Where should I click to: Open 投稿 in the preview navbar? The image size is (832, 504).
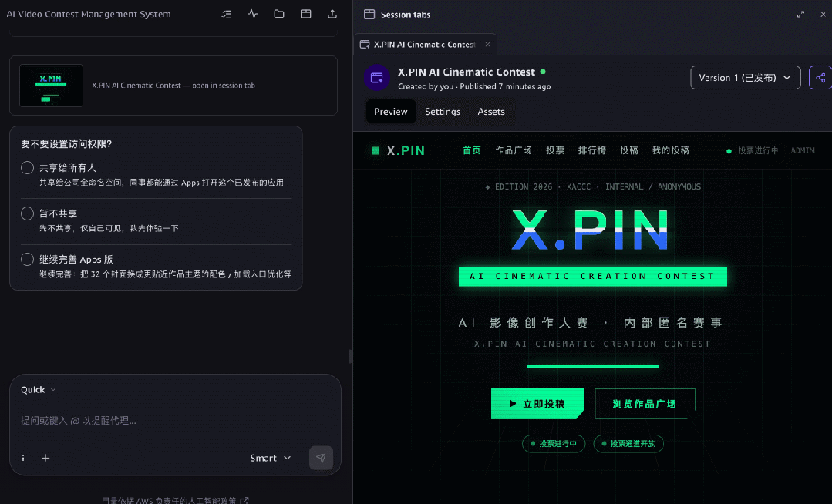click(629, 151)
